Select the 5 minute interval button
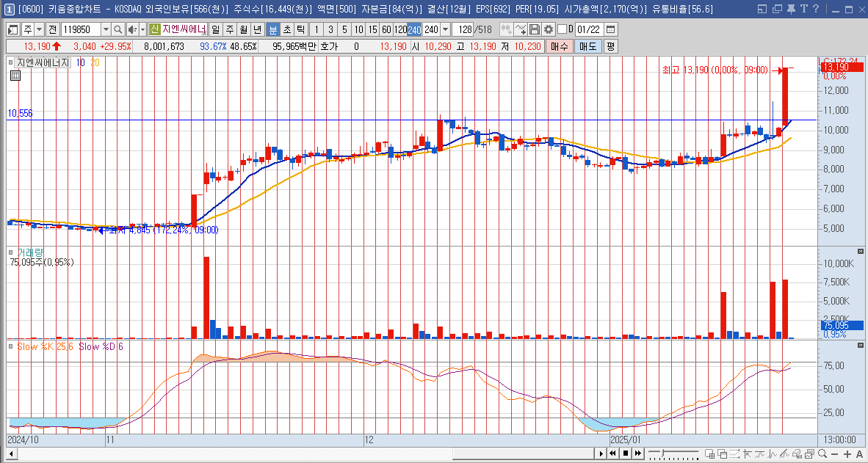 point(344,29)
